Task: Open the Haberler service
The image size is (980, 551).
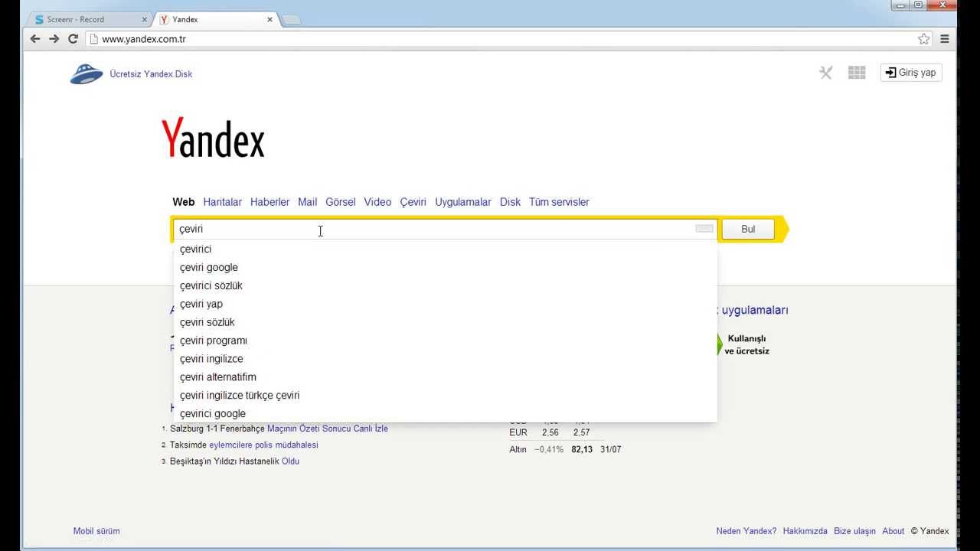Action: (269, 202)
